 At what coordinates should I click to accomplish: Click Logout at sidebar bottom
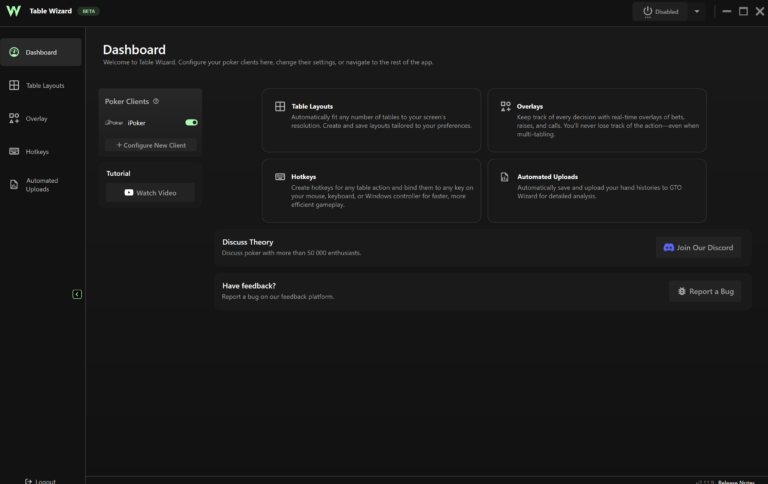[40, 481]
